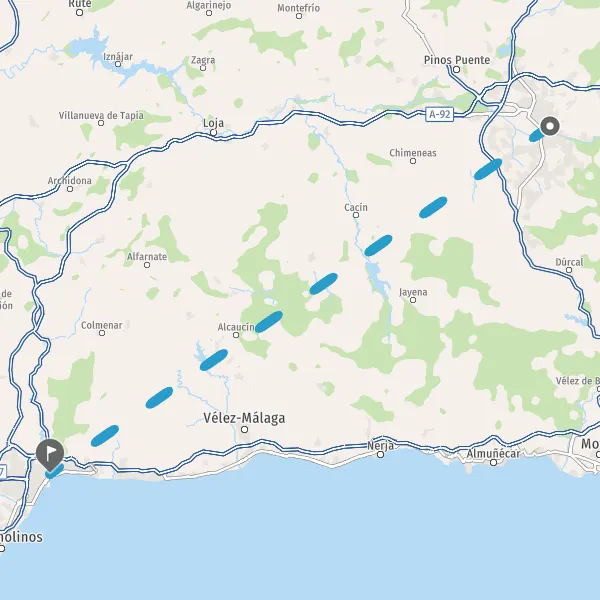
Task: Click the Villanueva de Tapia label
Action: 101,115
